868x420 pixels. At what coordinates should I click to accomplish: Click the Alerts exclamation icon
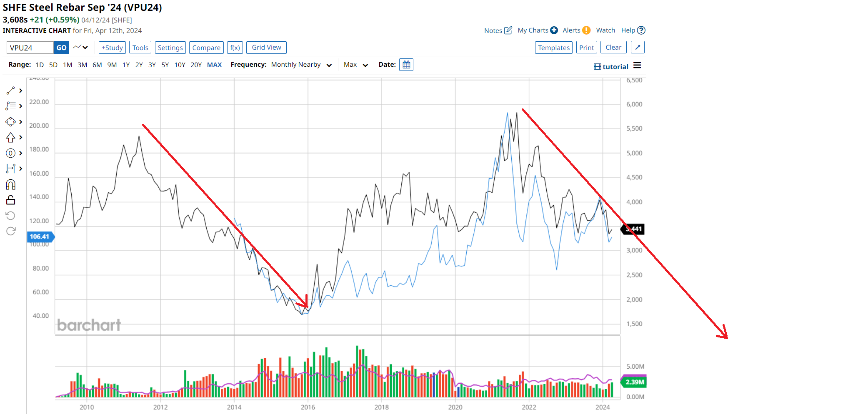coord(586,30)
